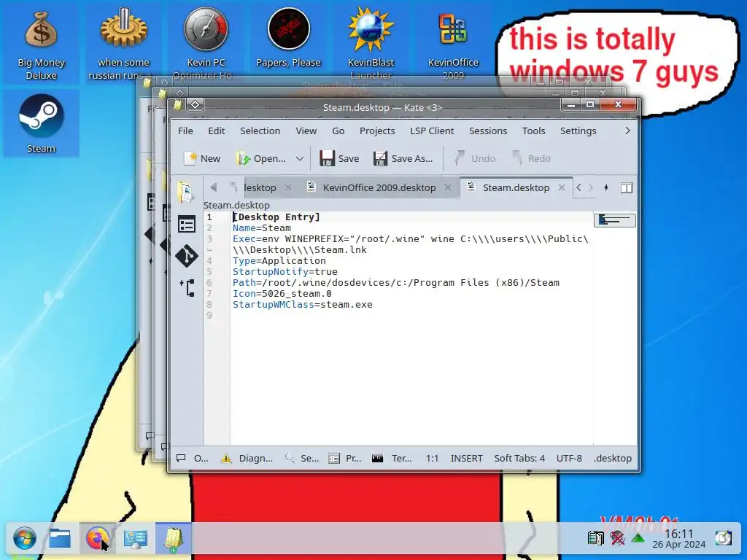Screen dimensions: 747x560
Task: Toggle the Terminal panel in status bar
Action: click(392, 458)
